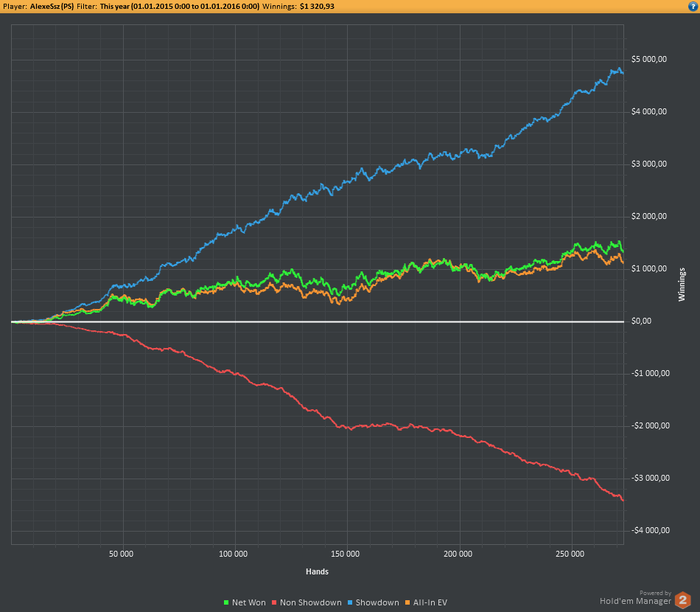Toggle the All-In EV legend entry
This screenshot has height=612, width=700.
coord(426,603)
